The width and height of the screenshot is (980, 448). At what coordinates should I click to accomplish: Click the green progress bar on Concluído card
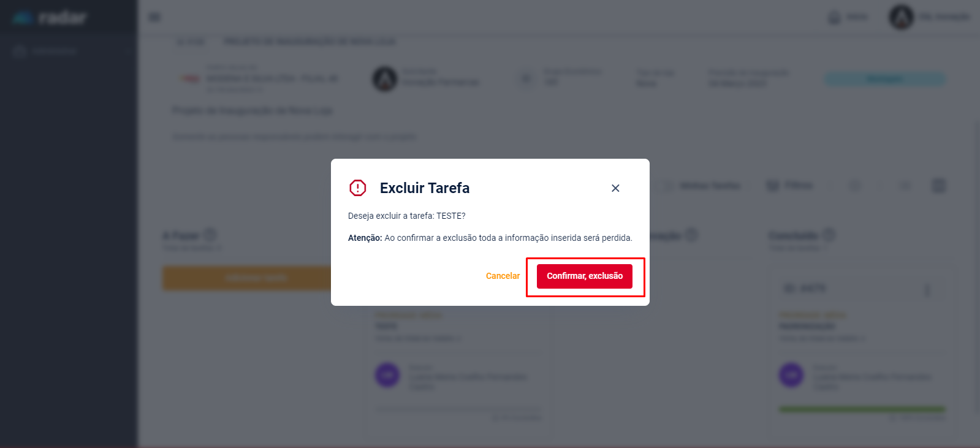862,409
